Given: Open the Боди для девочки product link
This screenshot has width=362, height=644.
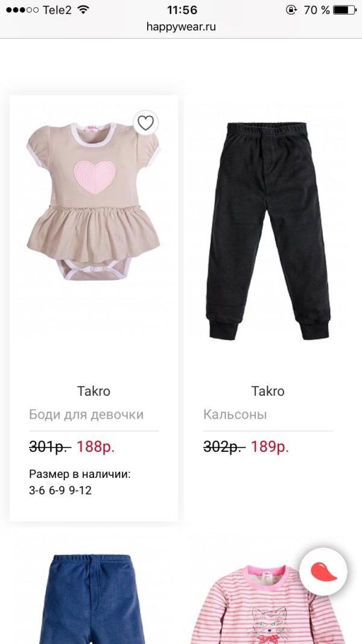Looking at the screenshot, I should pos(86,414).
